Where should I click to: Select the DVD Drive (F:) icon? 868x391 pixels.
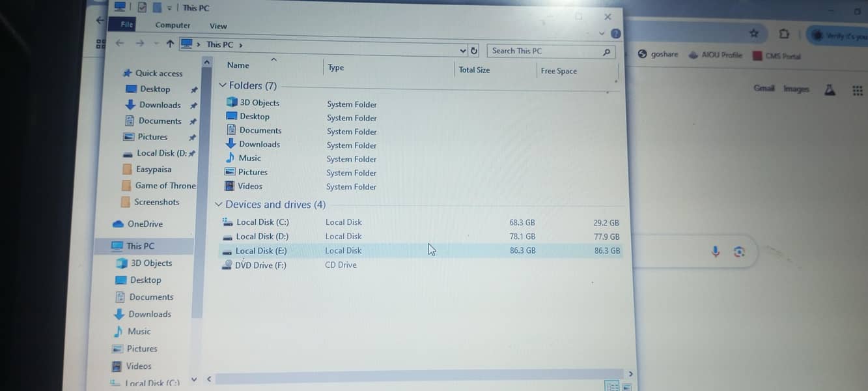[x=227, y=265]
